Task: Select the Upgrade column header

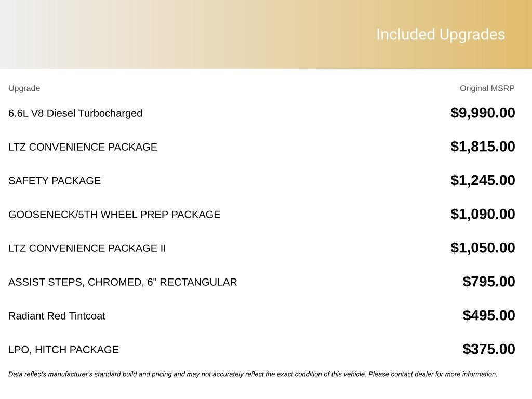Action: (x=24, y=88)
